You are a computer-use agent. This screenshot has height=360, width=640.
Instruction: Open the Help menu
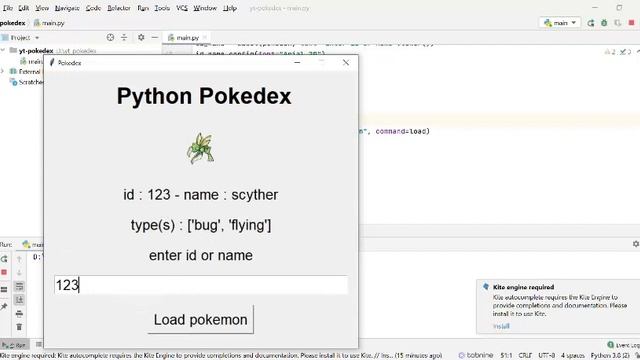click(x=230, y=8)
